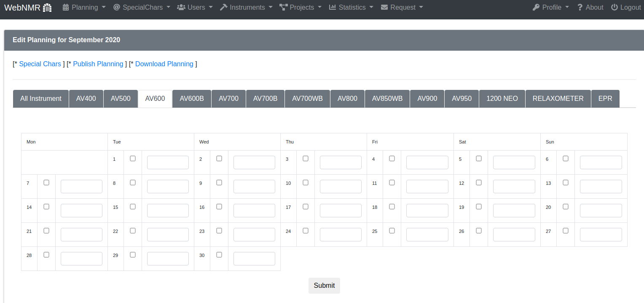Expand the Users dropdown arrow

211,8
